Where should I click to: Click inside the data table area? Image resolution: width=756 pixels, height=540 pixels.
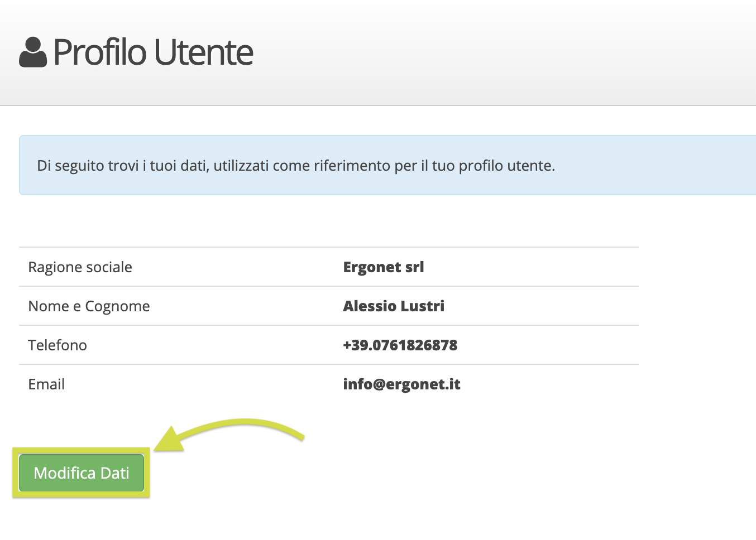click(x=329, y=325)
